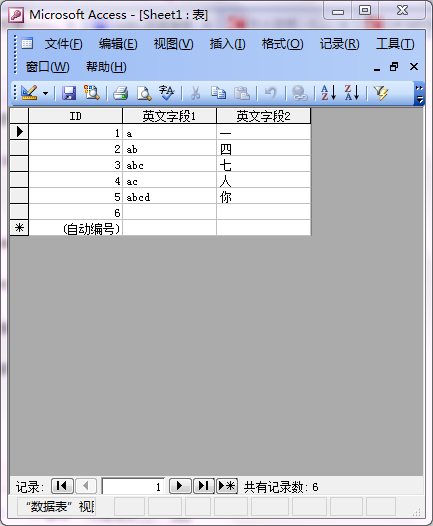Click the Print icon

[120, 93]
